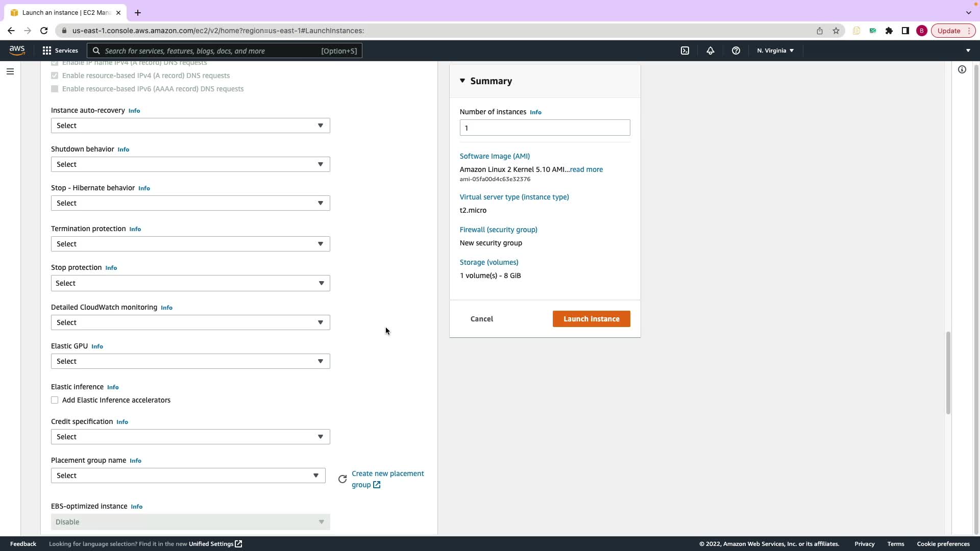The image size is (980, 551).
Task: Bookmark this page with star icon
Action: 836,31
